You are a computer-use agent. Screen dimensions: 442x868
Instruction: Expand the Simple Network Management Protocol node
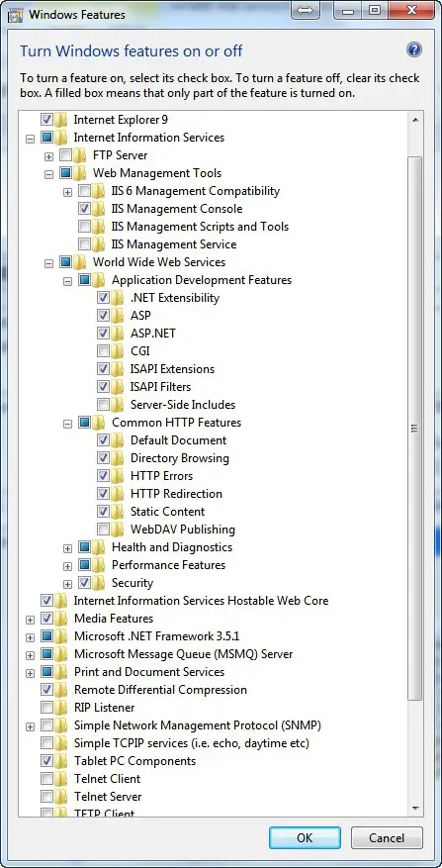(x=30, y=726)
